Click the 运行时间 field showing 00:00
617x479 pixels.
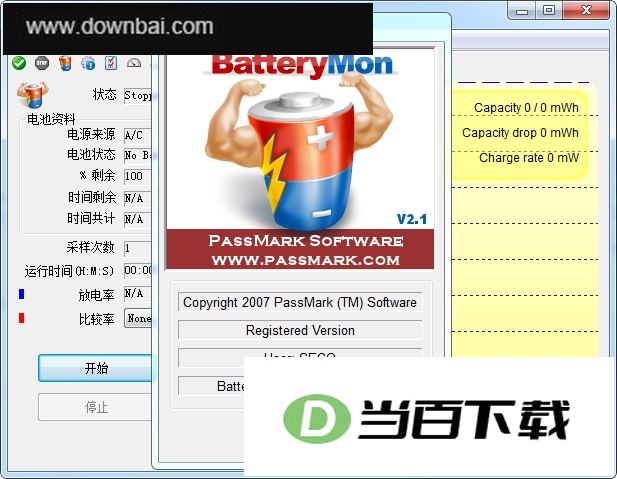[138, 270]
